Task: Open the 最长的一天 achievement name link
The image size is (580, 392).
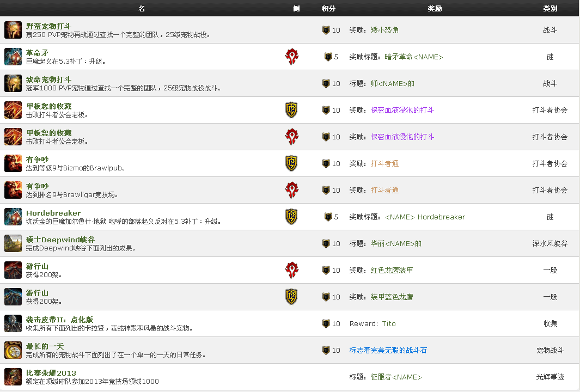Action: pyautogui.click(x=45, y=346)
